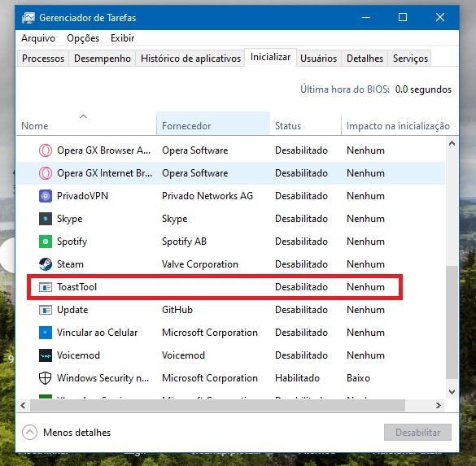
Task: Click the Valve Corporation vendor cell
Action: 200,264
